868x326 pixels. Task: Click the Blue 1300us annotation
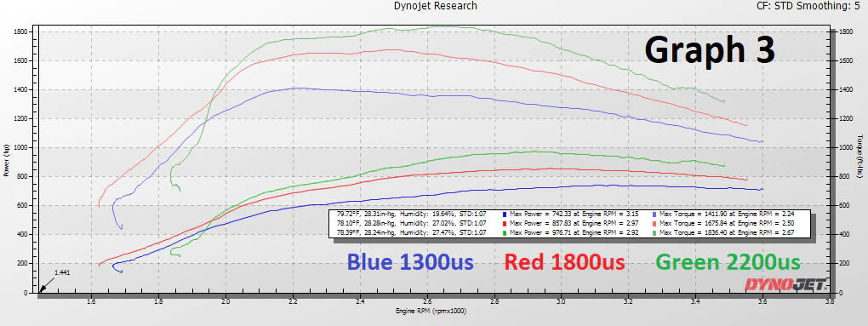pyautogui.click(x=410, y=262)
